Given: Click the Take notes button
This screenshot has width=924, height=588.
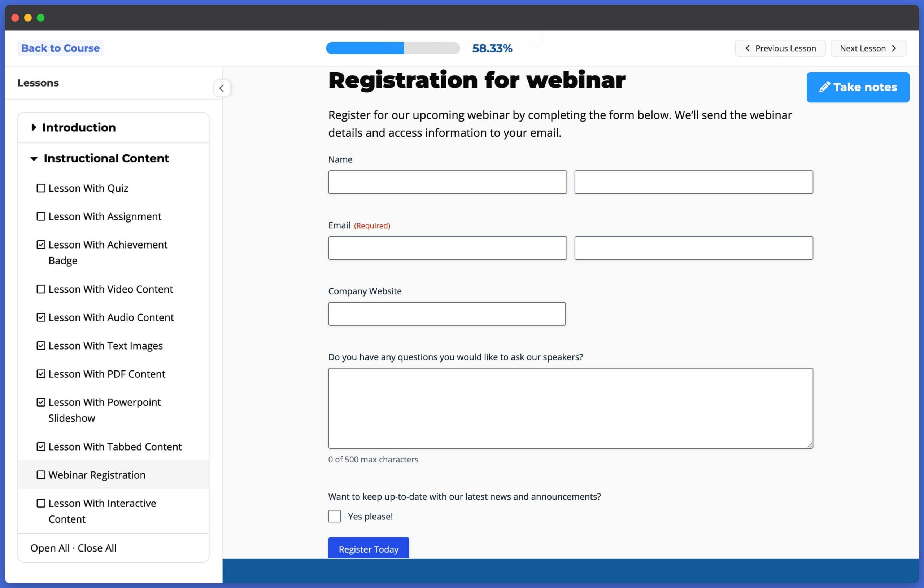Looking at the screenshot, I should pyautogui.click(x=858, y=87).
